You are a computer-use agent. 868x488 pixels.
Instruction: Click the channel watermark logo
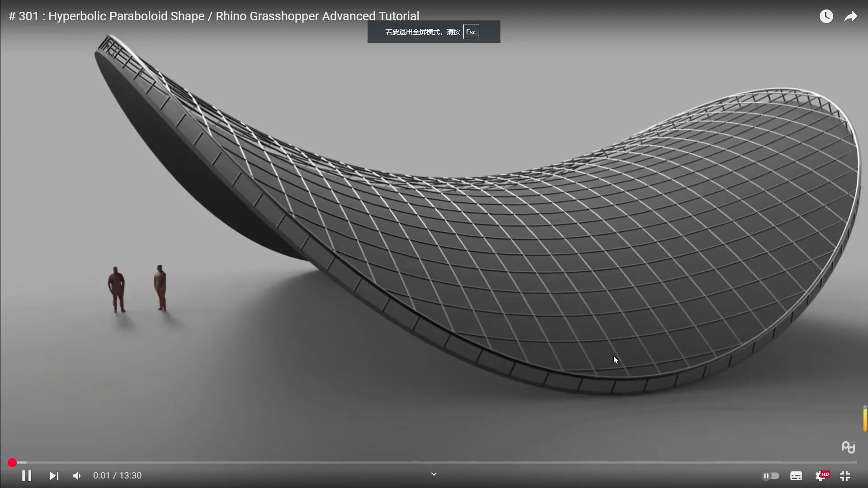click(848, 447)
